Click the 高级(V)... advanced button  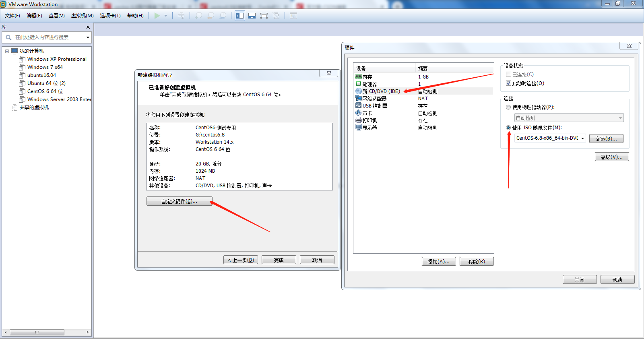coord(612,157)
